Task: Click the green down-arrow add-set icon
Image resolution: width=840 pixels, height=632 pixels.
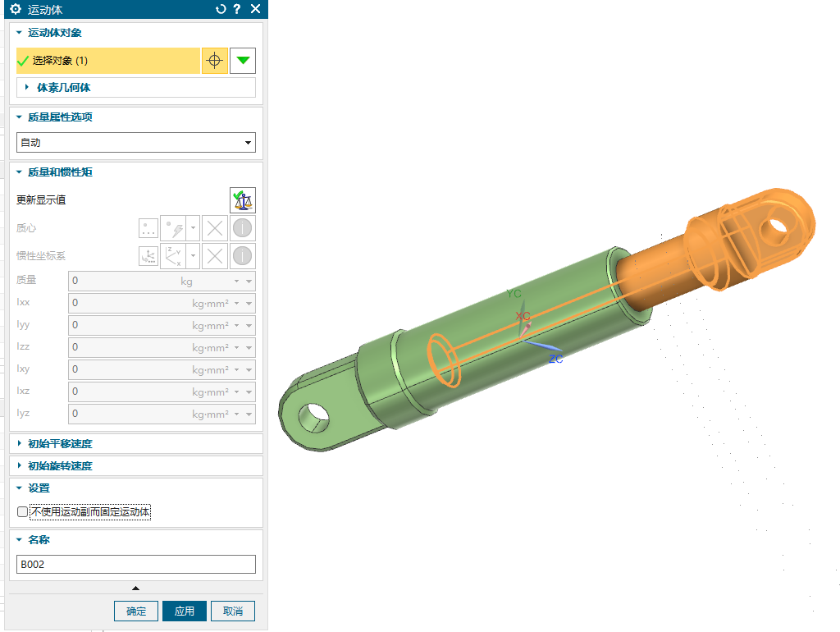Action: tap(243, 61)
